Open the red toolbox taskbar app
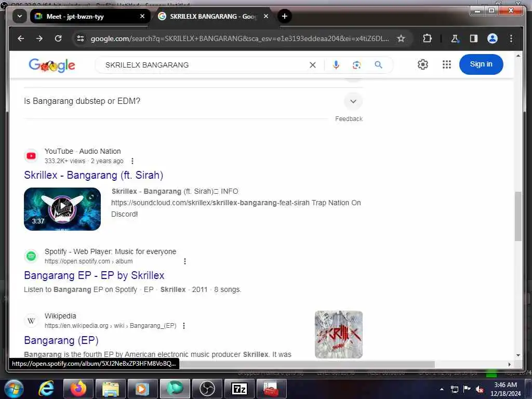Image resolution: width=532 pixels, height=399 pixels. [x=271, y=389]
